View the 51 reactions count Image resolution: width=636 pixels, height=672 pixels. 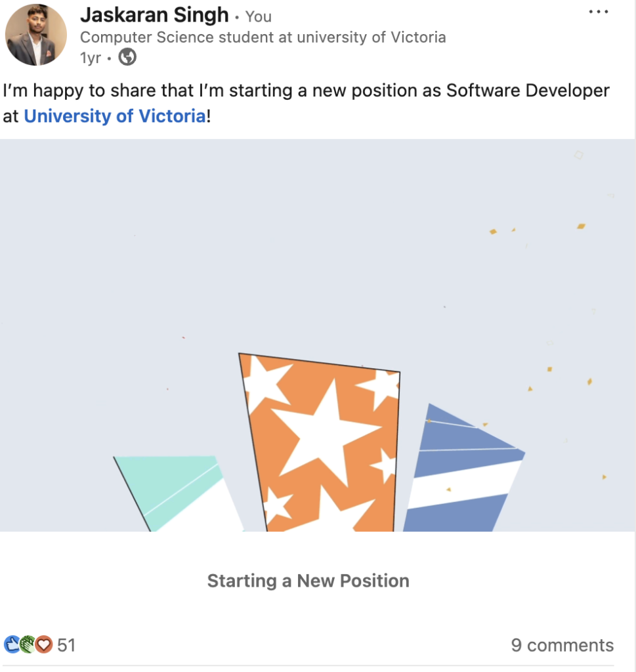click(66, 645)
